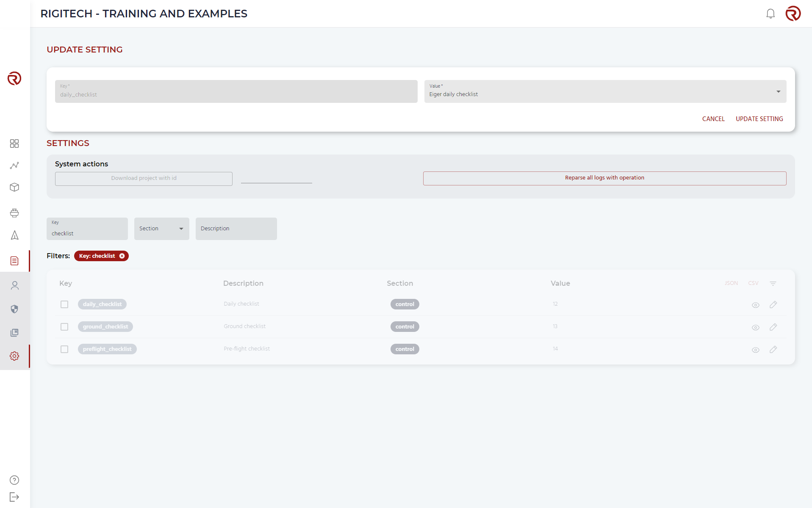Click the Description column header
812x508 pixels.
click(243, 283)
